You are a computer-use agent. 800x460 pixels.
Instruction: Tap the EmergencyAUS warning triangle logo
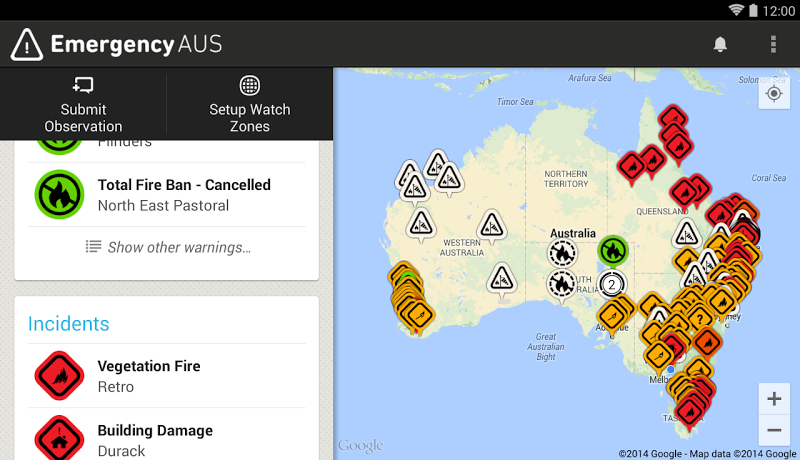[27, 45]
